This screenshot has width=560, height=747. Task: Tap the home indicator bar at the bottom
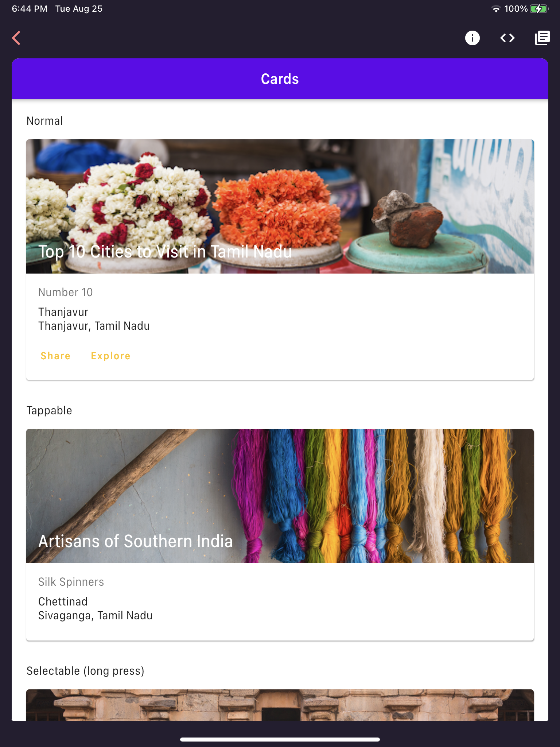[280, 739]
